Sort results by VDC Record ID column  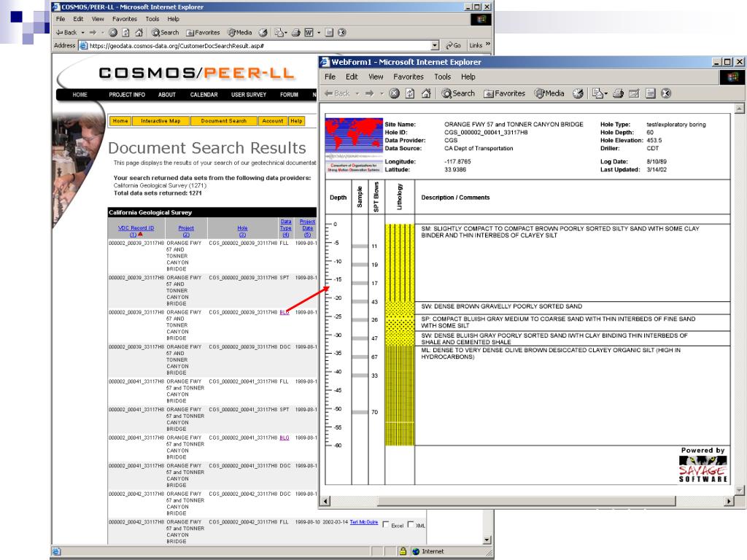pos(136,228)
